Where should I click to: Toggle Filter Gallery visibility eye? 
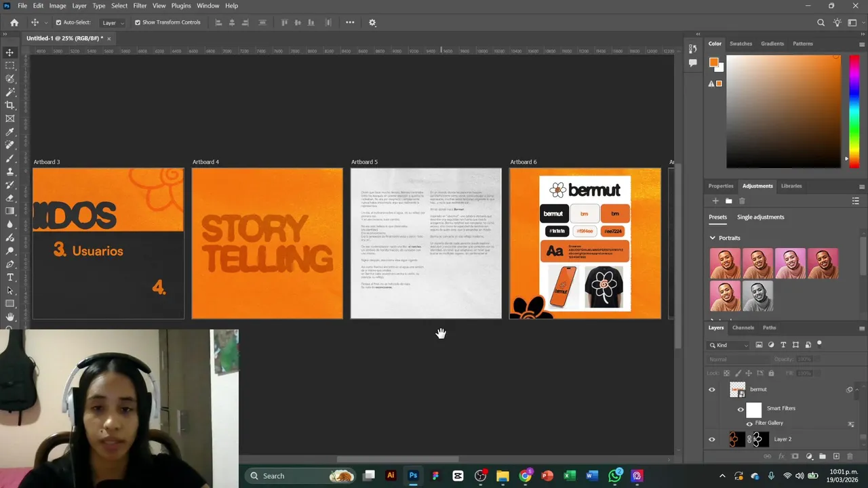[749, 424]
